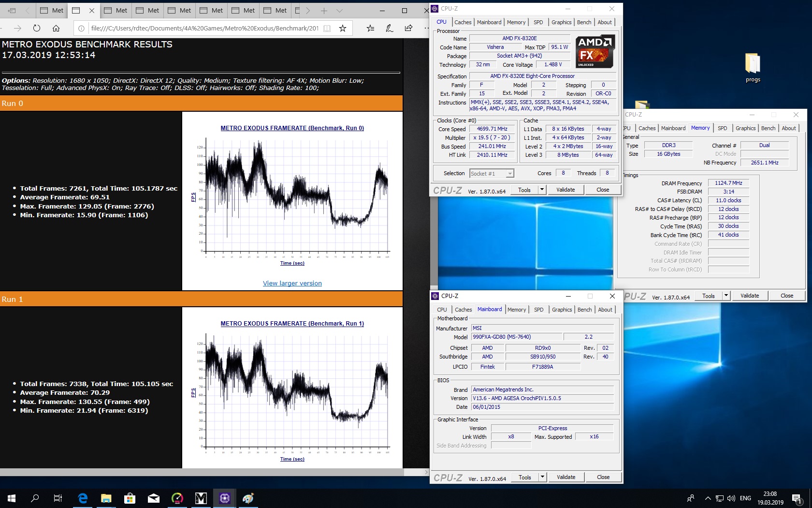Screen dimensions: 812x508
Task: Add page to favorites star icon
Action: (x=343, y=28)
